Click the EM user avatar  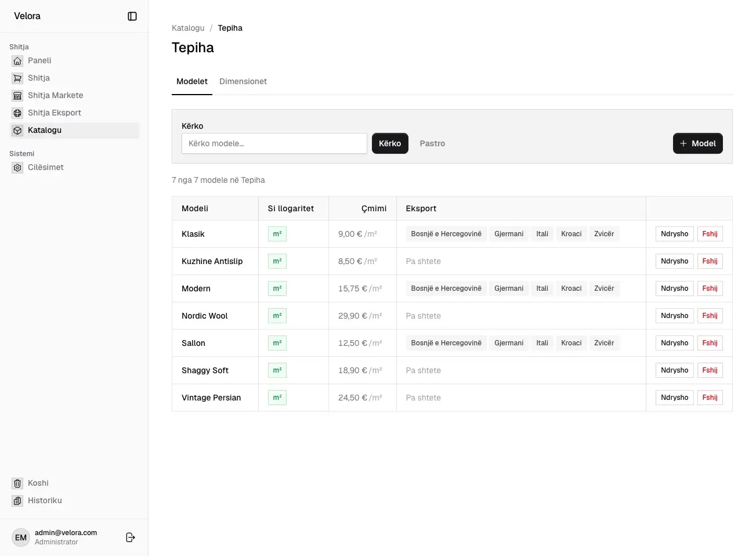(x=21, y=537)
